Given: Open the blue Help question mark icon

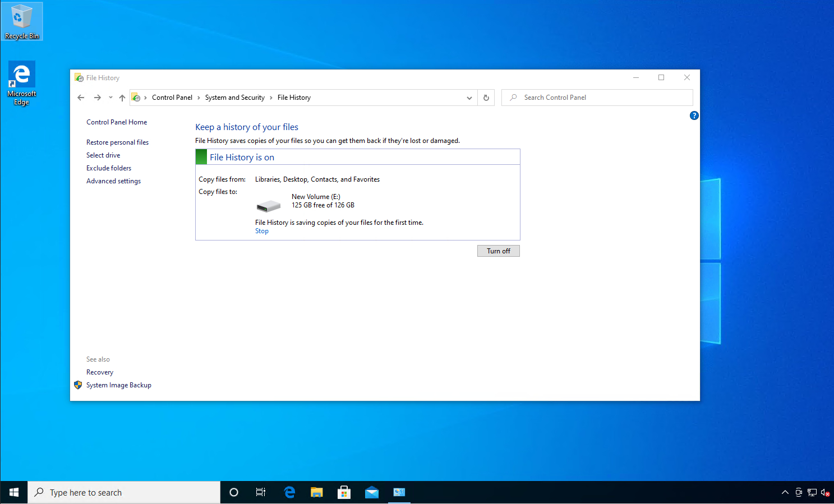Looking at the screenshot, I should [x=694, y=115].
